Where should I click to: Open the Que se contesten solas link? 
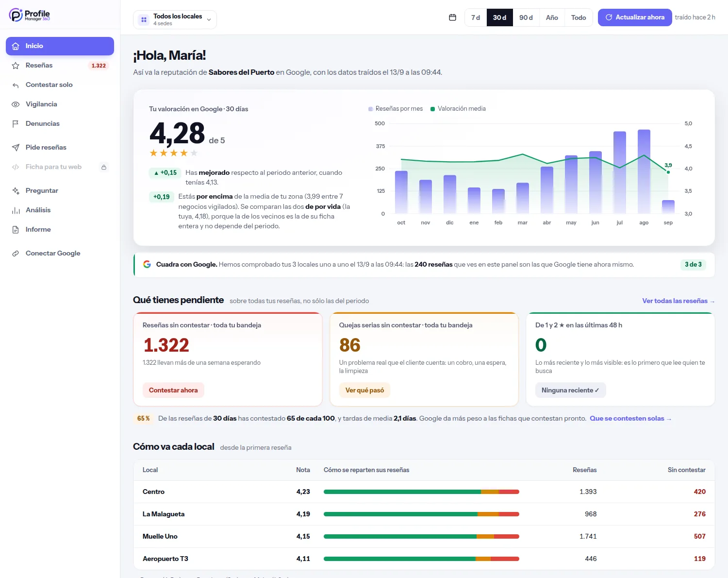pyautogui.click(x=630, y=419)
